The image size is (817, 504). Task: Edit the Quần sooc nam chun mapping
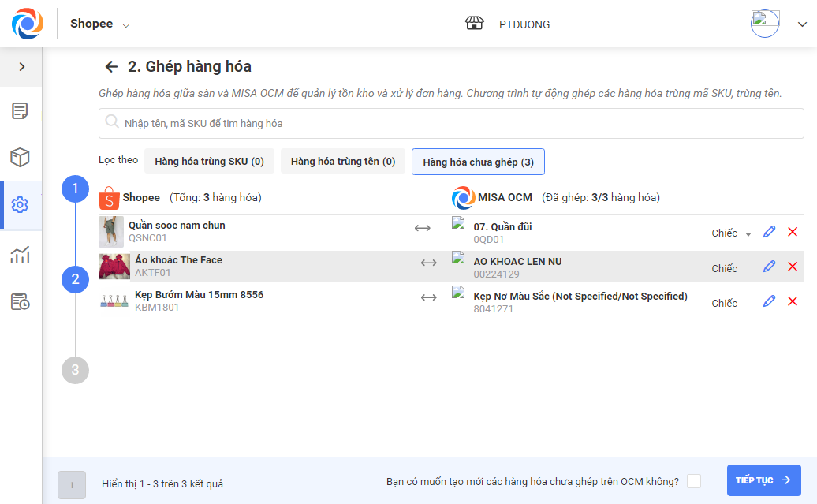pyautogui.click(x=769, y=232)
